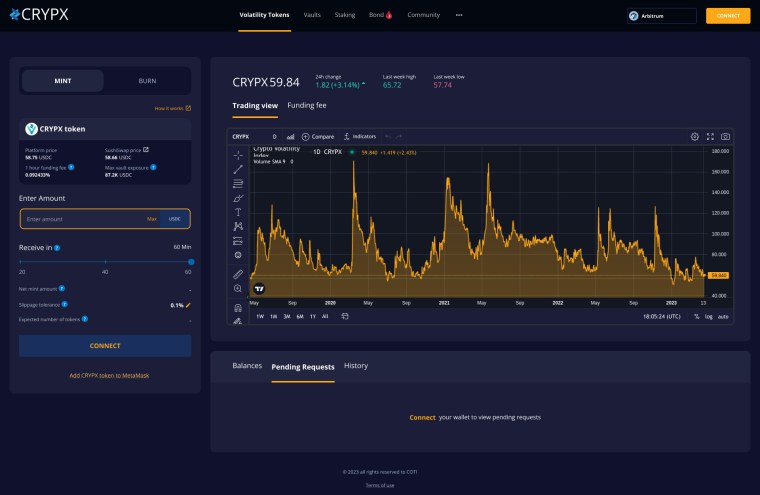Open the Arbitrum network selector
The image size is (760, 495).
[x=661, y=16]
